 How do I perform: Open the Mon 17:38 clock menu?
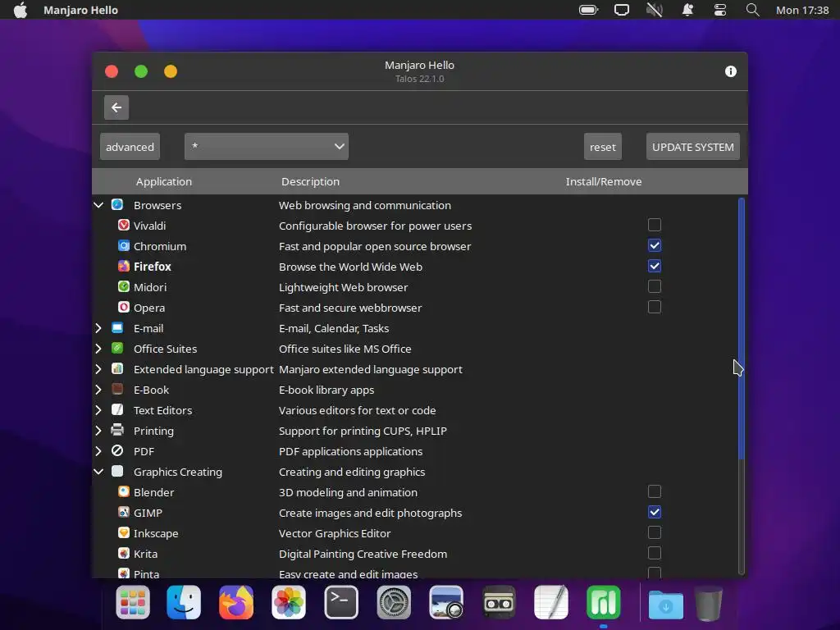click(802, 10)
